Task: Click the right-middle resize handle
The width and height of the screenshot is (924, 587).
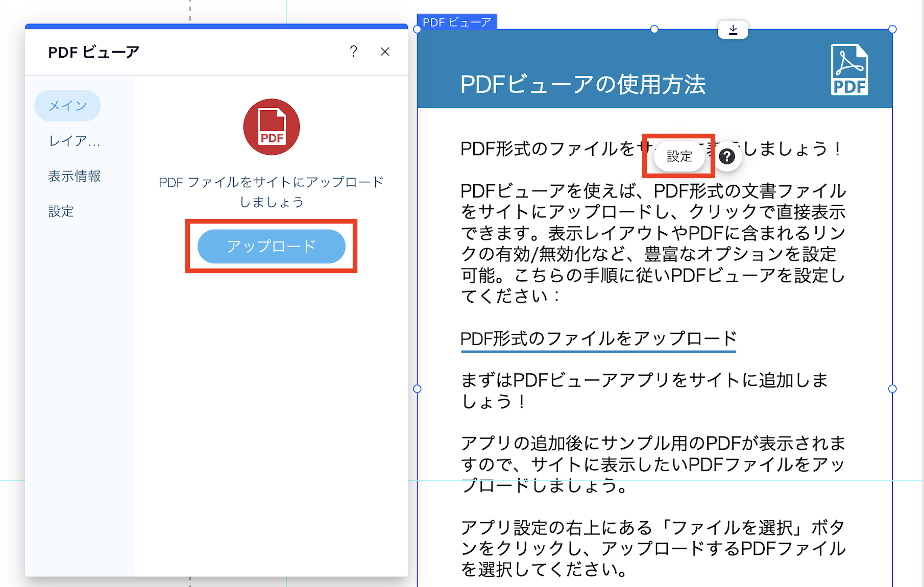Action: [891, 388]
